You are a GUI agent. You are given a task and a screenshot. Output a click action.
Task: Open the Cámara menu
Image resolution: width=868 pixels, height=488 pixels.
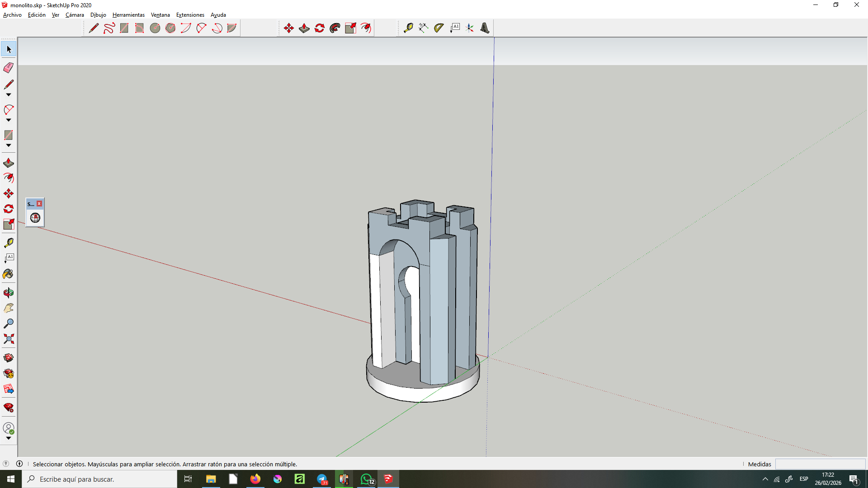click(75, 15)
